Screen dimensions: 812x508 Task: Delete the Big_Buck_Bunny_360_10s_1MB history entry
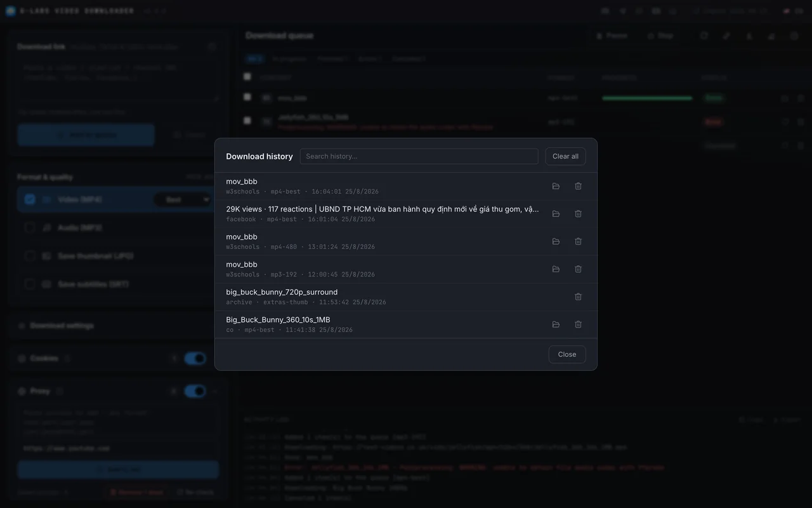point(578,324)
